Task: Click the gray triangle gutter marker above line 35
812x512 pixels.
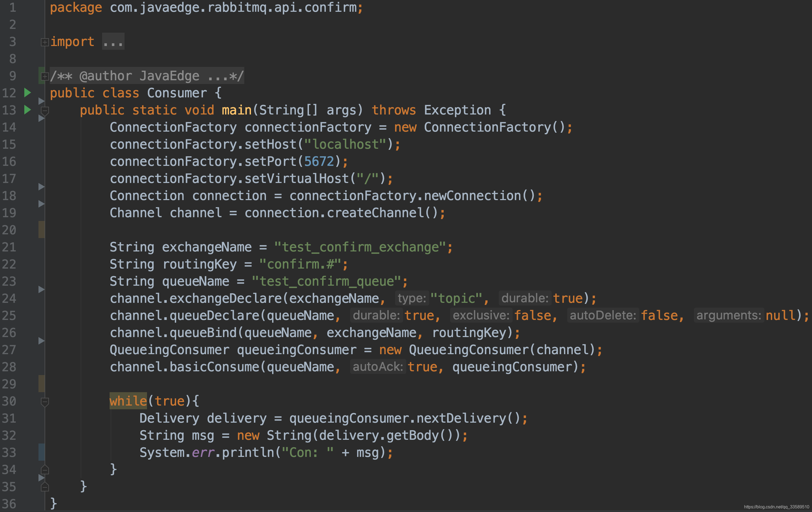Action: pyautogui.click(x=41, y=477)
